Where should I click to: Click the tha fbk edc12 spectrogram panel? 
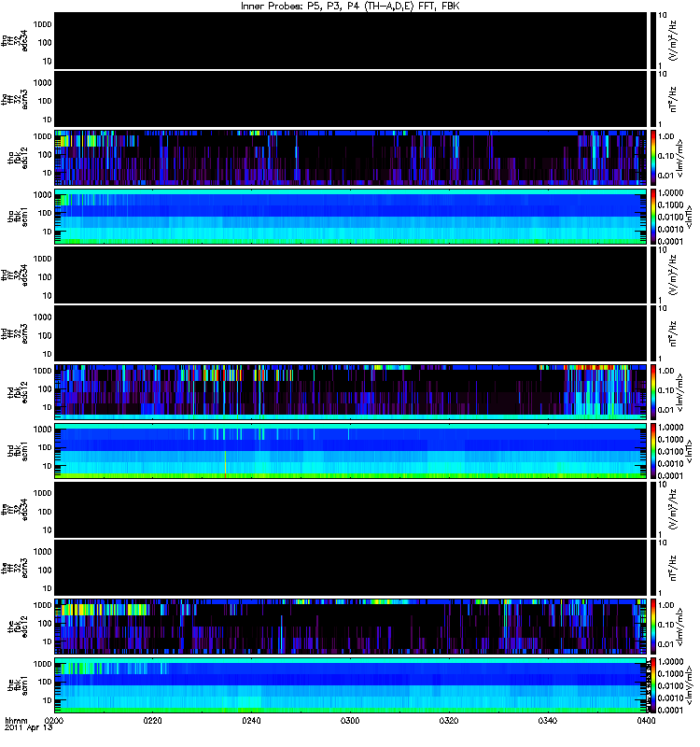351,158
